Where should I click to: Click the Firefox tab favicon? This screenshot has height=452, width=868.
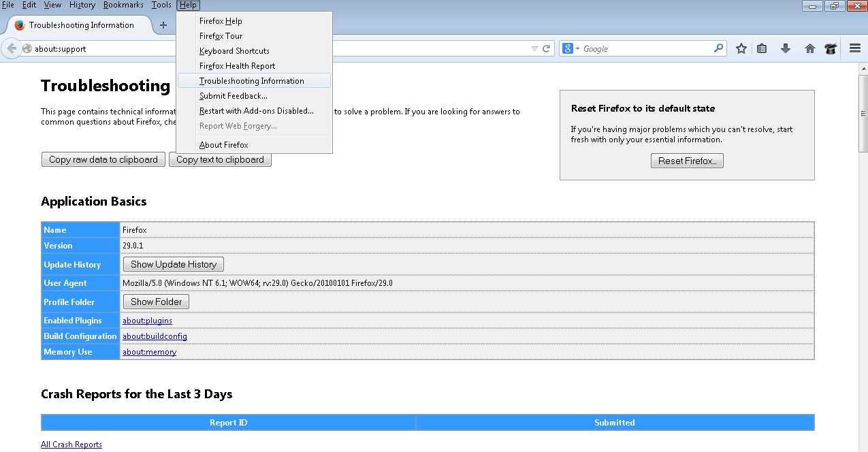pyautogui.click(x=19, y=25)
